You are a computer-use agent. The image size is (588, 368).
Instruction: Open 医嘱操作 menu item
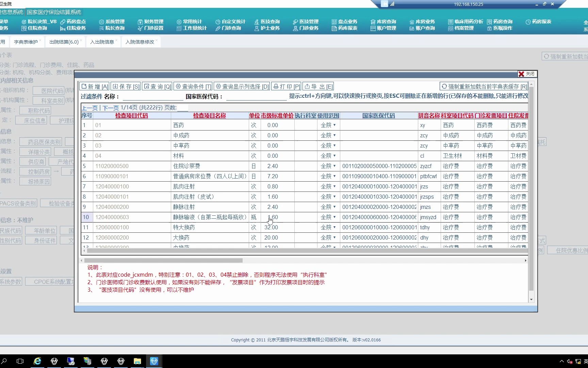[x=500, y=28]
